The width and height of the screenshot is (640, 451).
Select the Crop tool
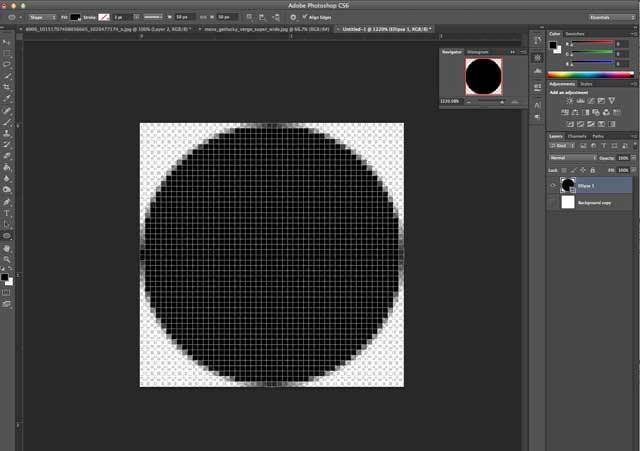[x=7, y=87]
